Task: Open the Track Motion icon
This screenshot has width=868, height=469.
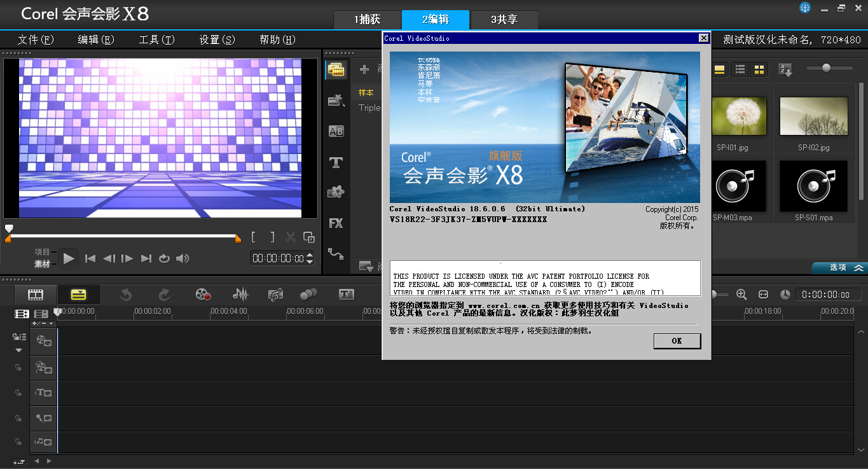Action: click(308, 295)
